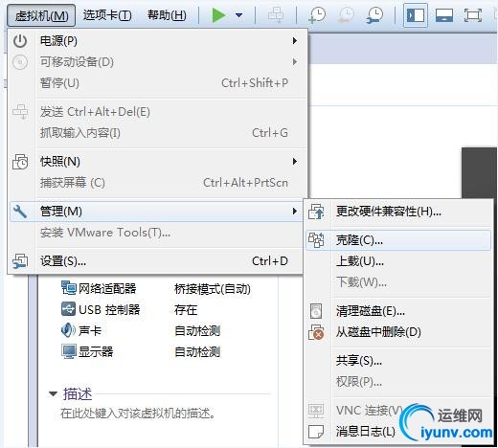Image resolution: width=498 pixels, height=448 pixels.
Task: Toggle the thumbnail bar view icon
Action: (444, 15)
